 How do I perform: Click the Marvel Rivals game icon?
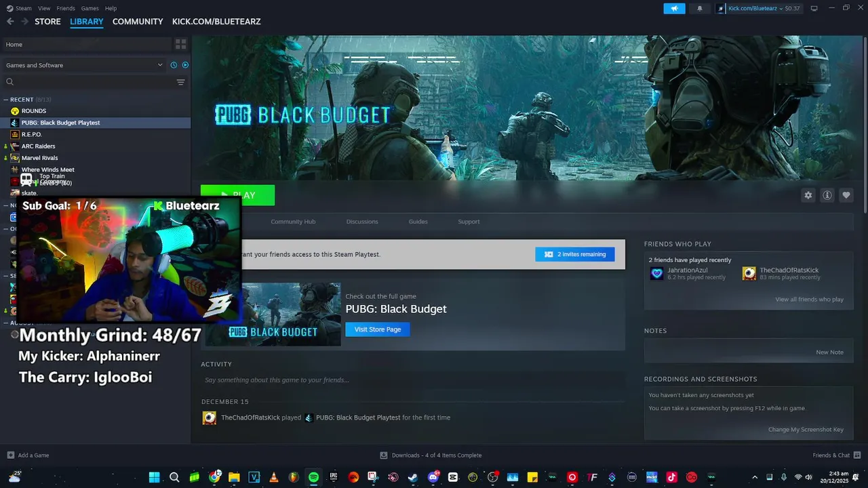pyautogui.click(x=15, y=158)
